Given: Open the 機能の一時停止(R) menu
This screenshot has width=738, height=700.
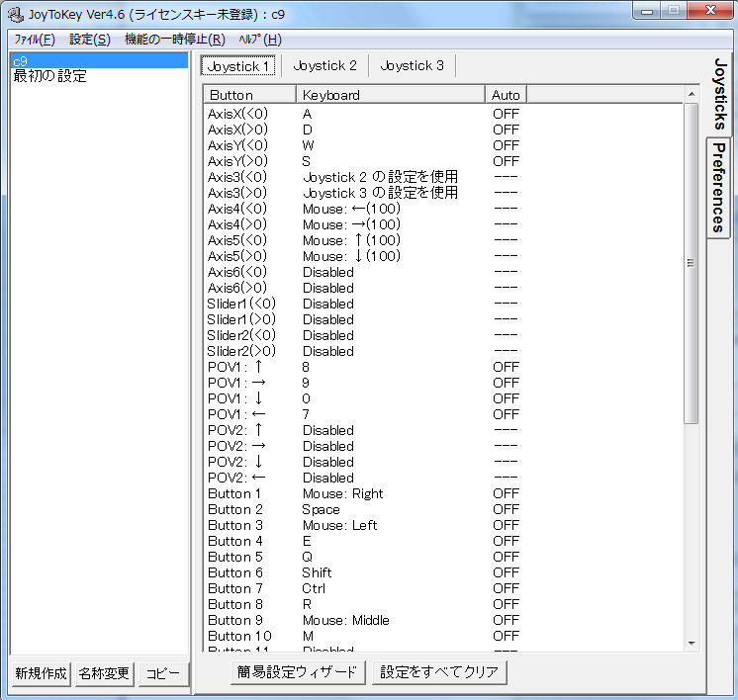Looking at the screenshot, I should (x=175, y=40).
